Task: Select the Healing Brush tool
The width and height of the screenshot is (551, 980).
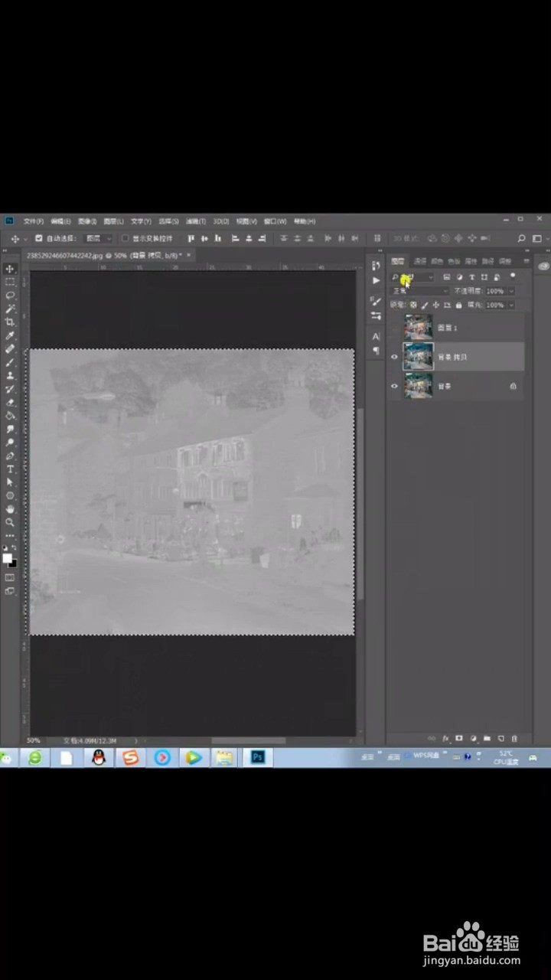Action: 10,348
